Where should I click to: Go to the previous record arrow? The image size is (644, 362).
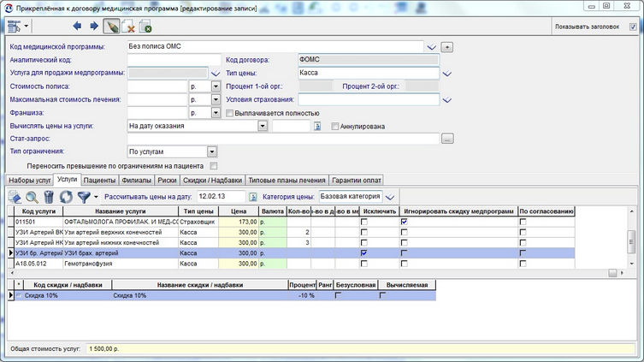tap(77, 27)
